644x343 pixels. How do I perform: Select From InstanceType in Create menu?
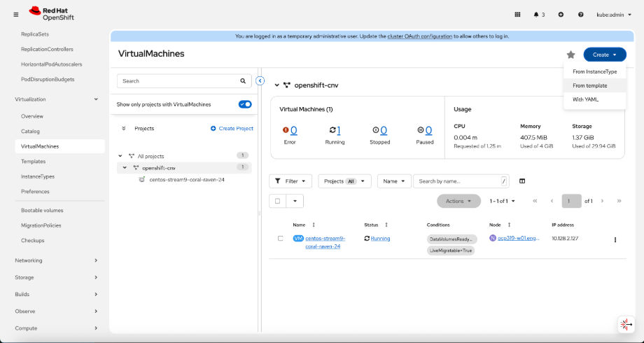tap(595, 71)
